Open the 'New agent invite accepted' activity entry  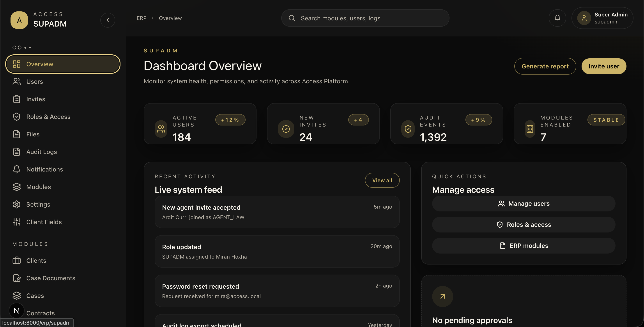coord(277,212)
